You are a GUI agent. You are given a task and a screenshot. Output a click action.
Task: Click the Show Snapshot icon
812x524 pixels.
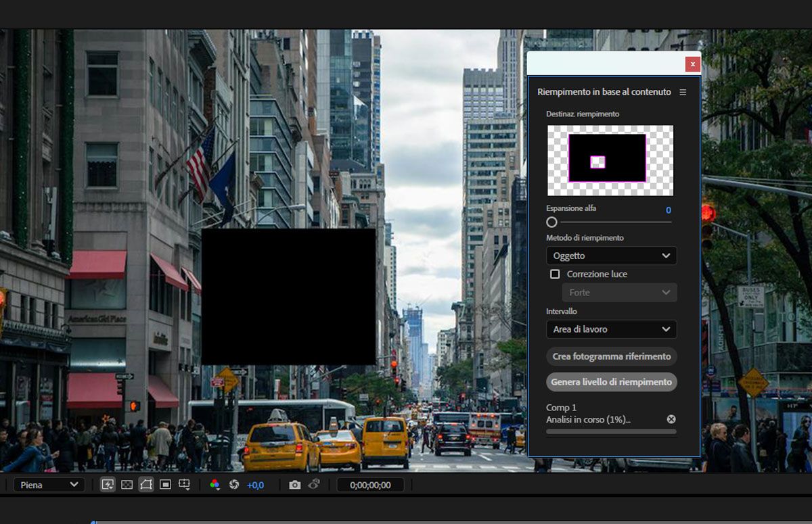click(314, 485)
